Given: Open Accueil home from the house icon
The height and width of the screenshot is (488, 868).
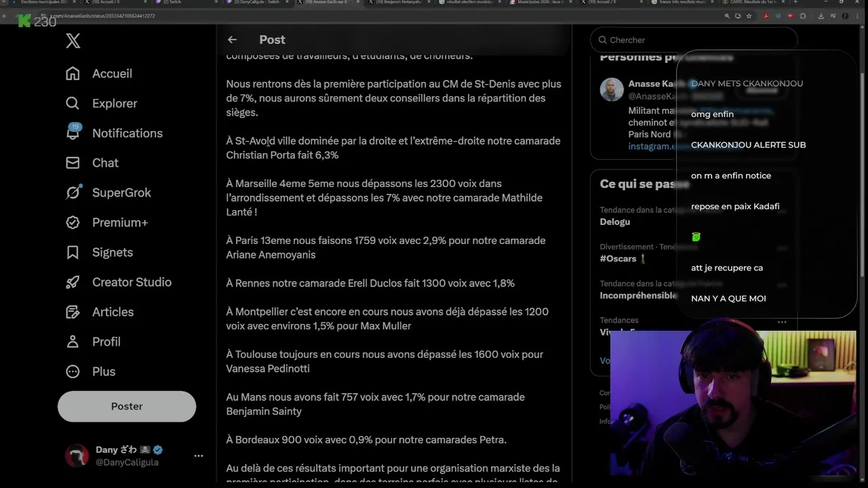Looking at the screenshot, I should [73, 73].
